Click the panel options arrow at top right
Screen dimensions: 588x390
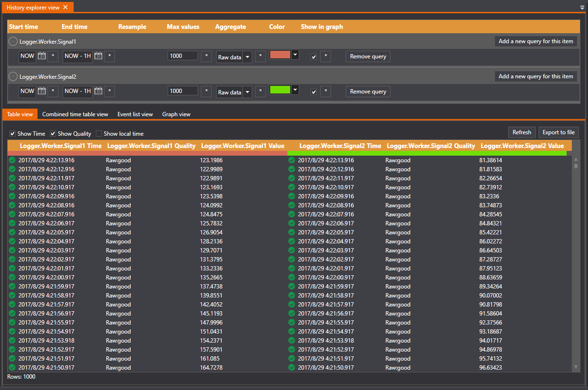click(x=582, y=8)
